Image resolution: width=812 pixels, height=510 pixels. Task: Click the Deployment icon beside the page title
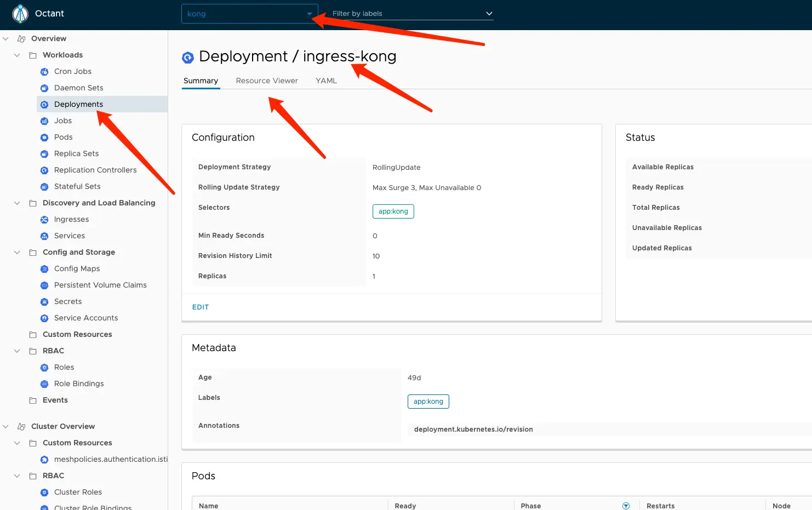[x=188, y=57]
